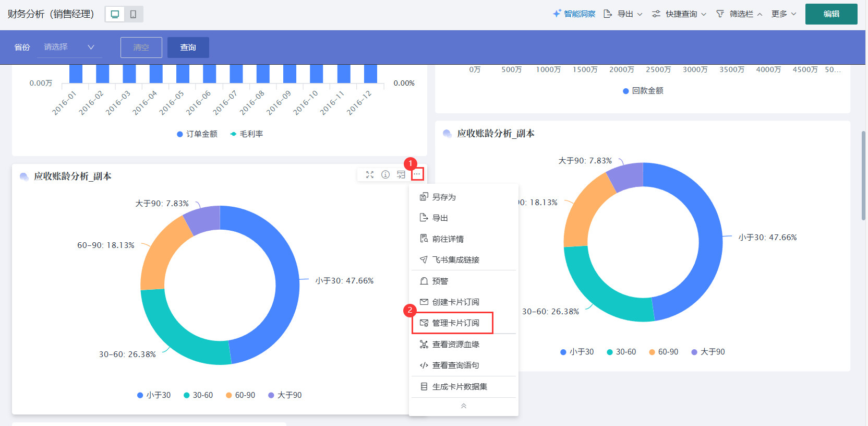Click label 小于30: 47.66% in left pie
868x426 pixels.
(x=344, y=281)
